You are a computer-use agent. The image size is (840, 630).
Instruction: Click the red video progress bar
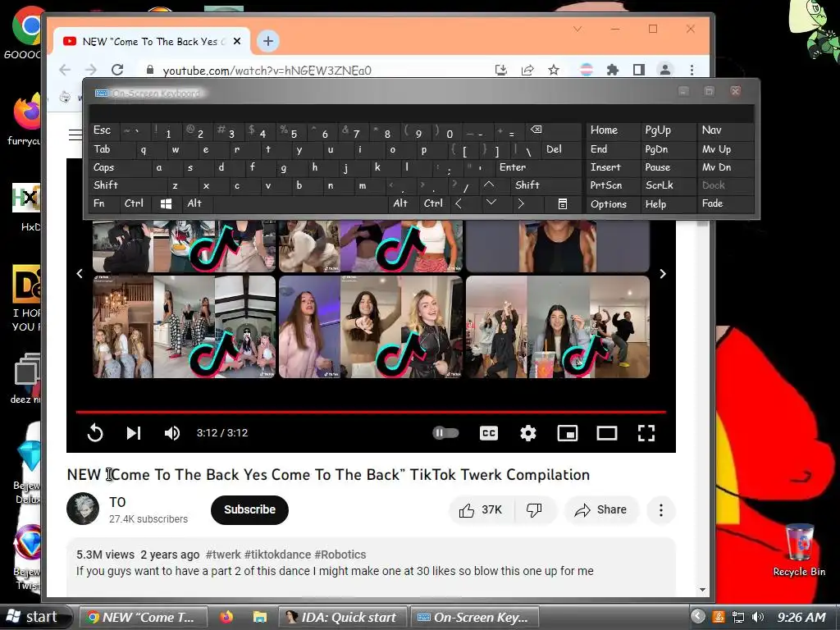click(x=371, y=412)
